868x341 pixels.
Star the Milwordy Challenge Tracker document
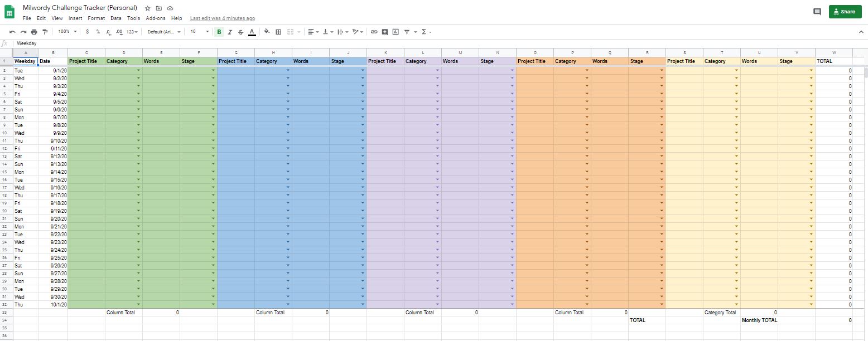tap(147, 8)
